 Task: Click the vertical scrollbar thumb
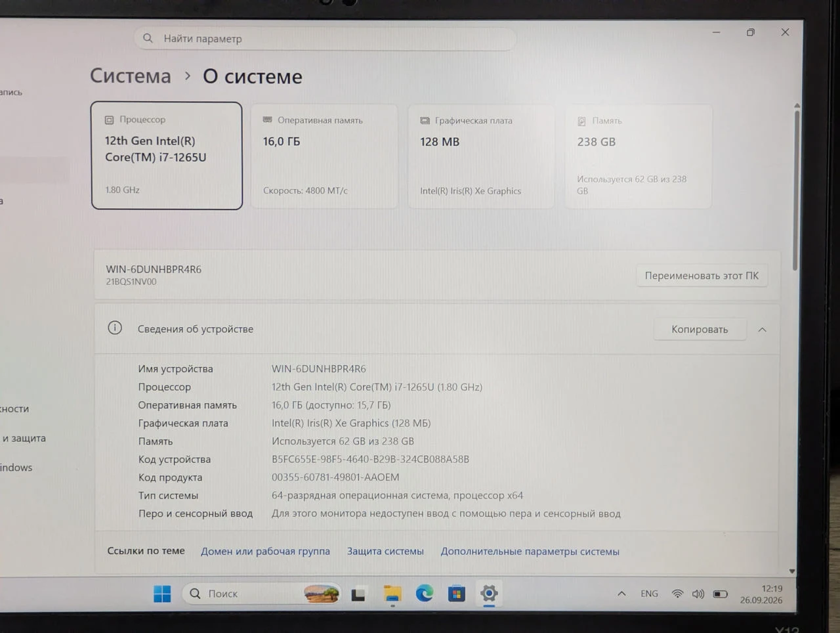(796, 190)
